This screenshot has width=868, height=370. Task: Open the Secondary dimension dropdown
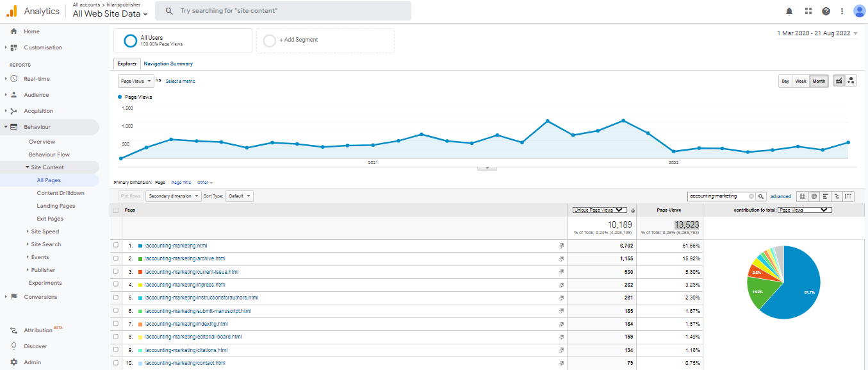click(x=173, y=196)
